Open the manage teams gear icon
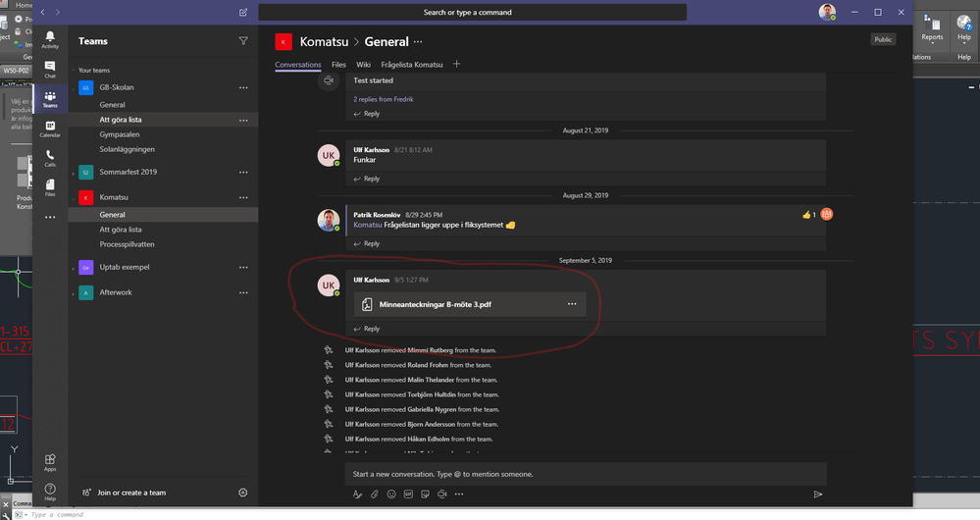Viewport: 980px width, 520px height. click(243, 493)
